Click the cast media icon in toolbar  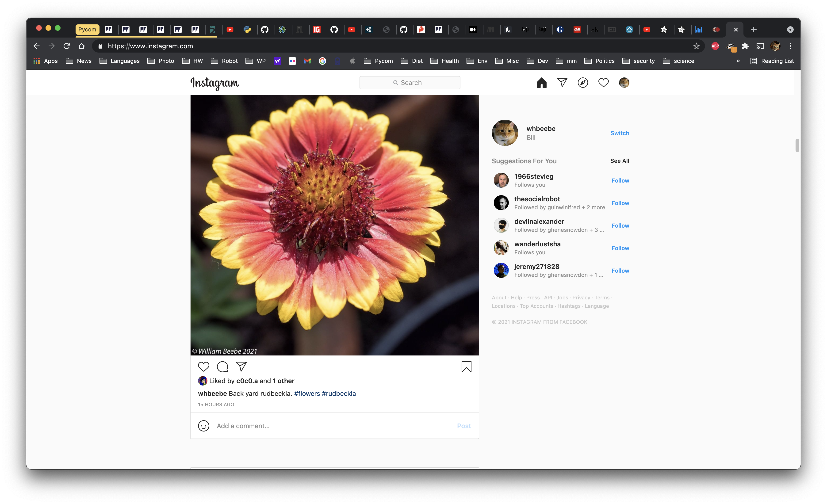pos(760,46)
